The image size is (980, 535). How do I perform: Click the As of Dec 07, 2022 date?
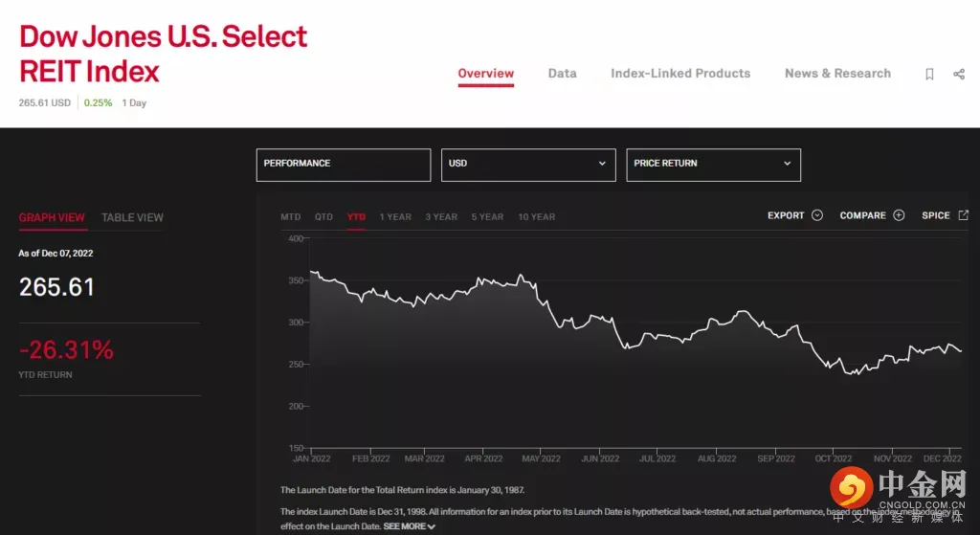click(x=56, y=253)
